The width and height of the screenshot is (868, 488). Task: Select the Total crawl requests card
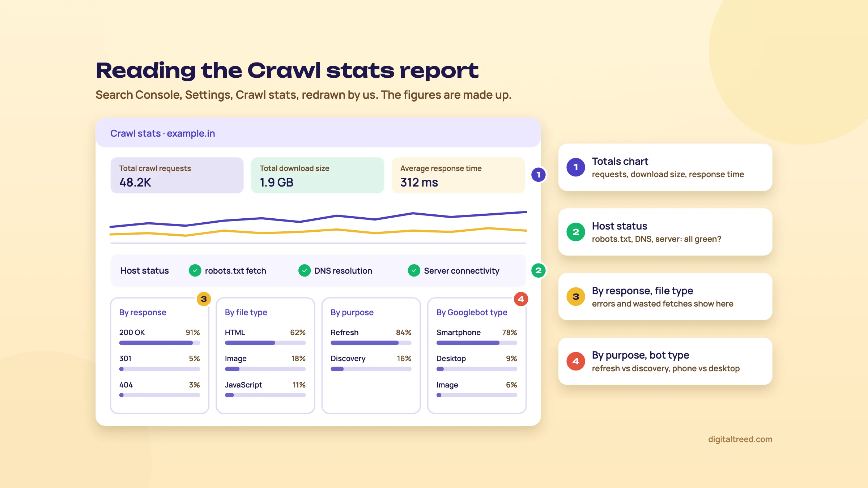click(177, 175)
